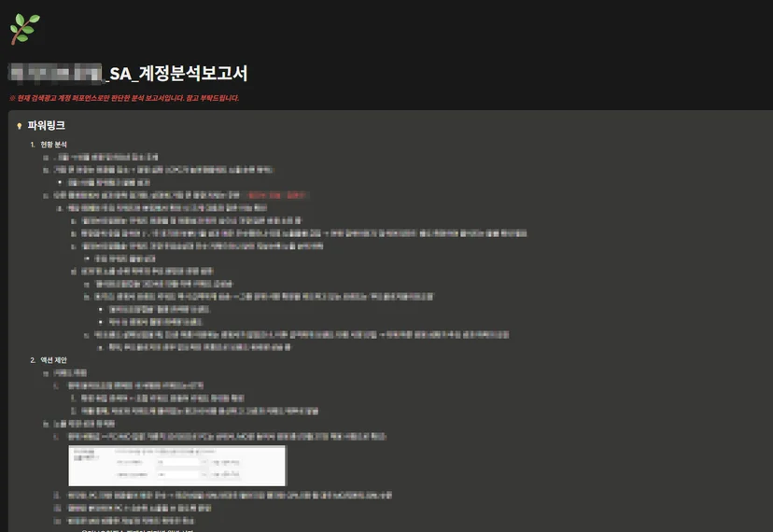This screenshot has width=773, height=532.
Task: Click the plant sprig page icon
Action: pyautogui.click(x=24, y=29)
